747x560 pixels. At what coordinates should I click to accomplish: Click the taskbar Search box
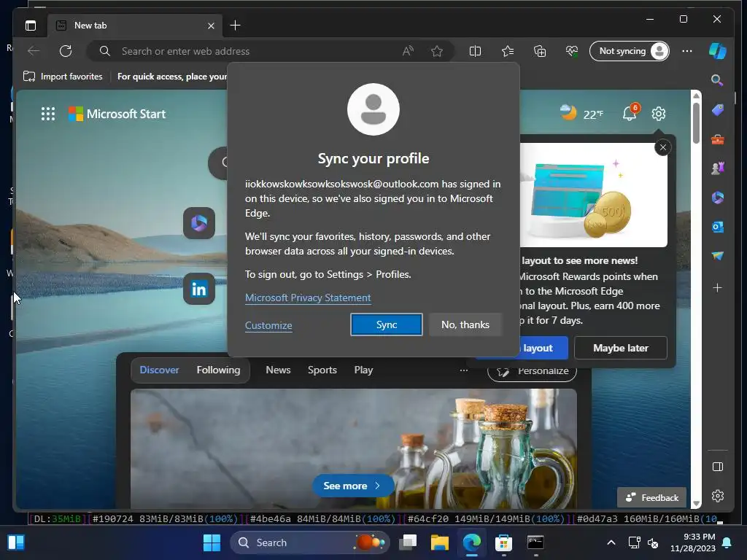310,542
